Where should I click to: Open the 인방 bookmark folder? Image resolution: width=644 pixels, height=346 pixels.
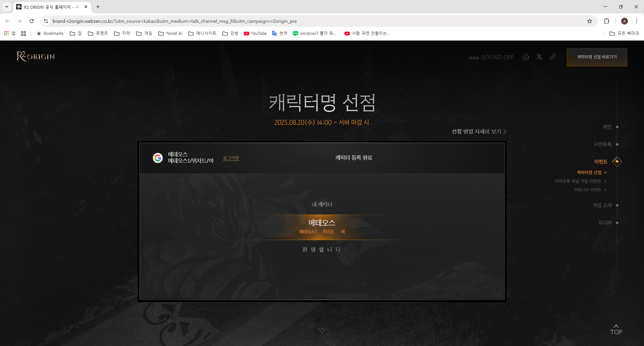(x=230, y=33)
